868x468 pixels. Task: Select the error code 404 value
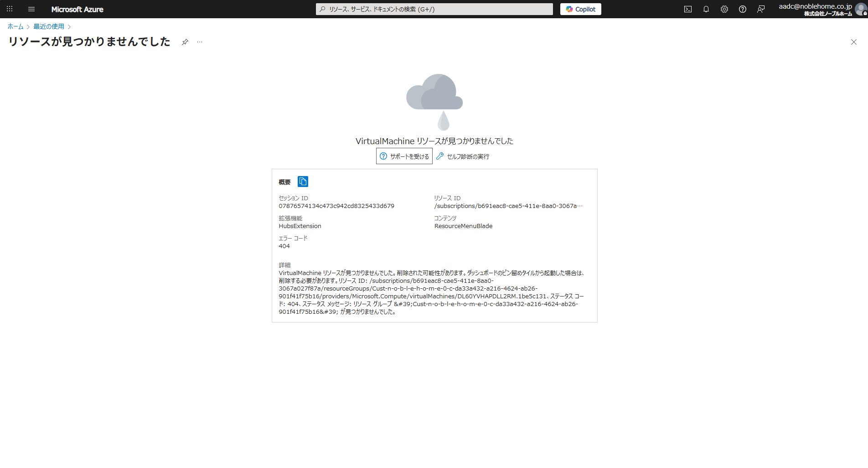[284, 246]
